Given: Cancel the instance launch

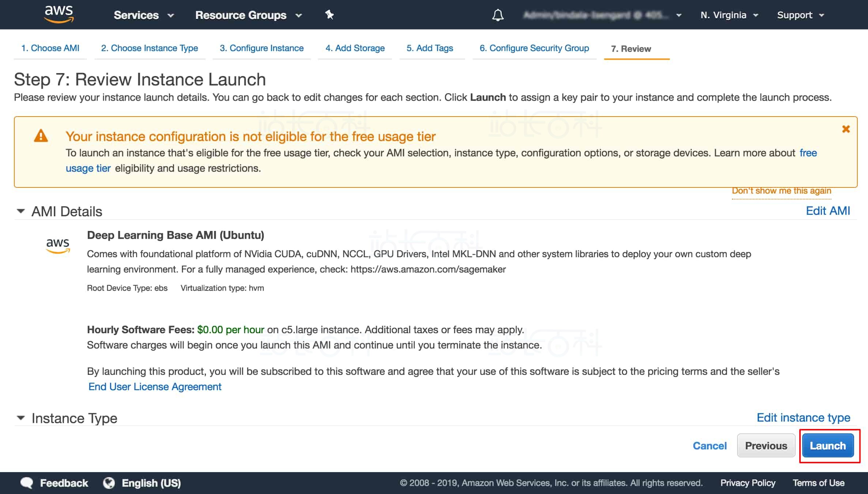Looking at the screenshot, I should point(710,446).
